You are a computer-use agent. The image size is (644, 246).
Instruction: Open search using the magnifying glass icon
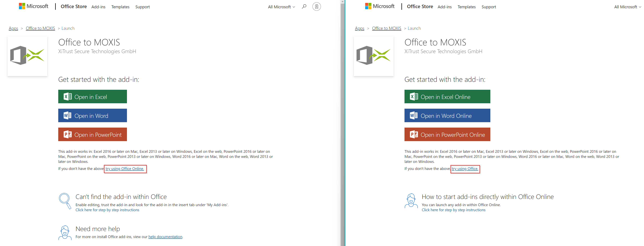(304, 6)
